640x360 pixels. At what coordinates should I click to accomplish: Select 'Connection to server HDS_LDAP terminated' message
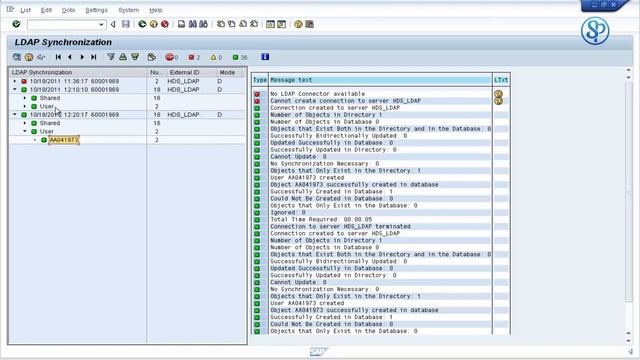point(340,227)
